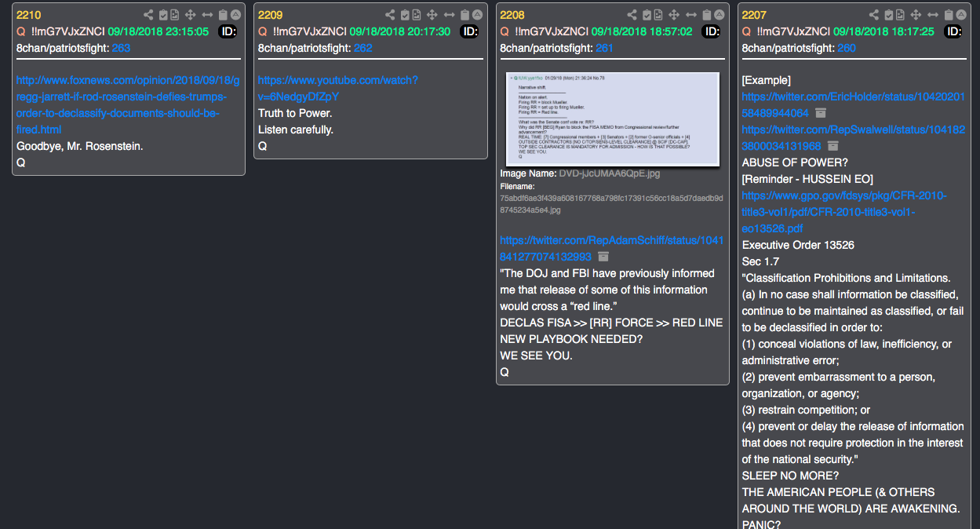Collapse post 2208 with the circle-up arrow

pyautogui.click(x=720, y=15)
